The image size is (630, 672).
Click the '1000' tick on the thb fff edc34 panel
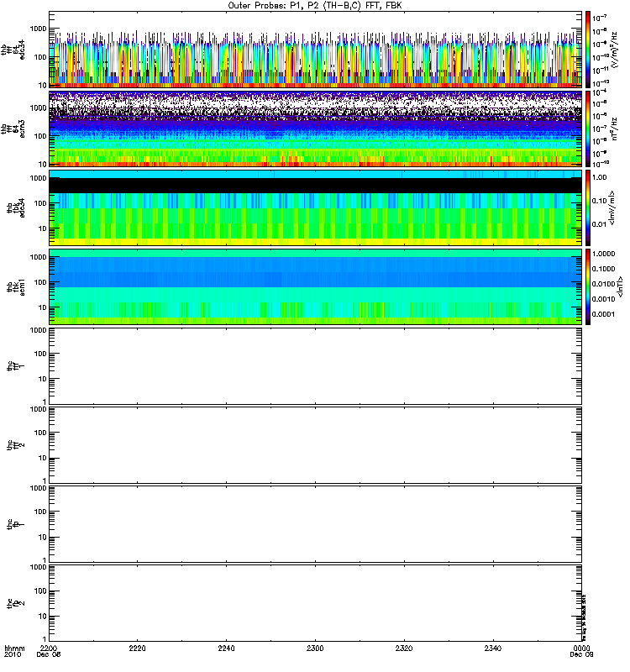[38, 29]
